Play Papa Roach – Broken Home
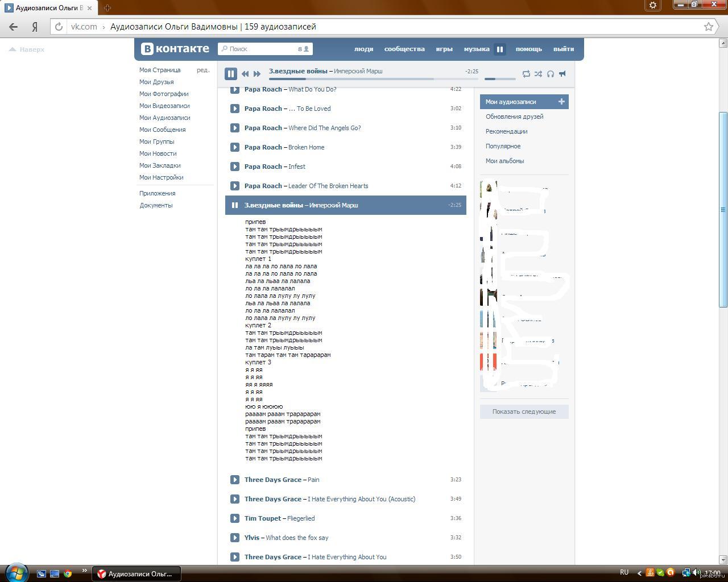The width and height of the screenshot is (728, 582). (235, 147)
